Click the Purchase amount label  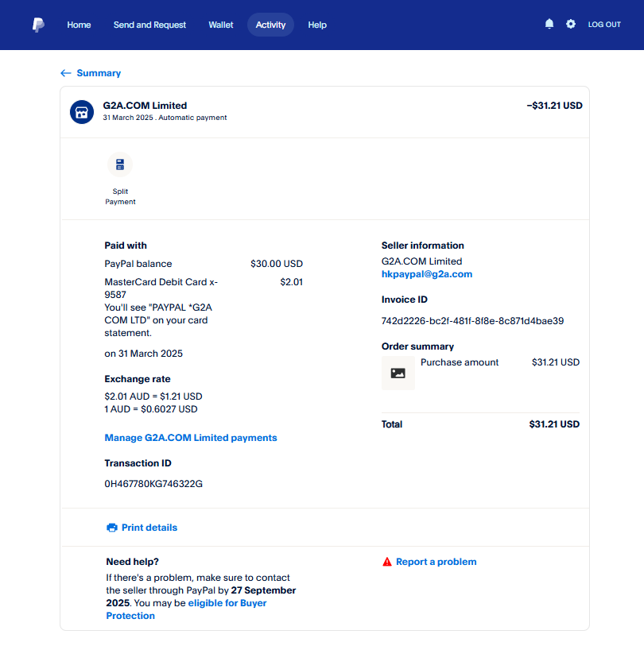pos(460,362)
